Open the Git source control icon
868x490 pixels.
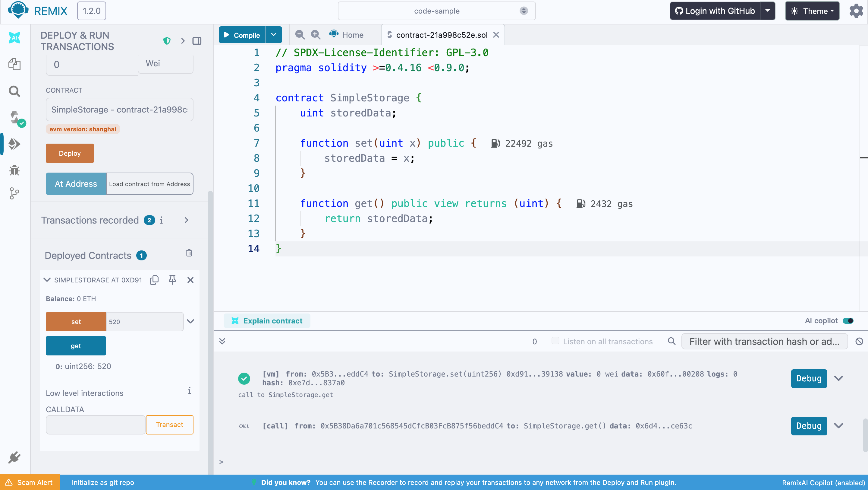point(14,193)
